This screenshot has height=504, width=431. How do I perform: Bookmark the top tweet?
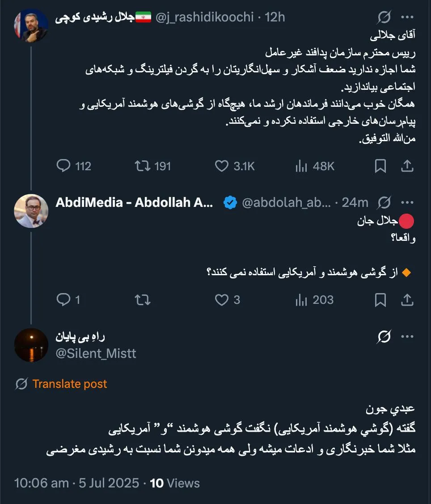(x=380, y=166)
